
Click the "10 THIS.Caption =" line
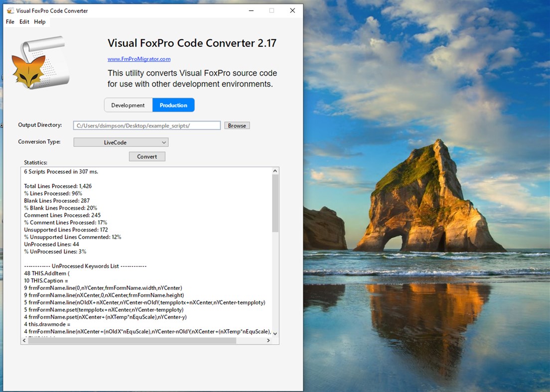point(46,281)
